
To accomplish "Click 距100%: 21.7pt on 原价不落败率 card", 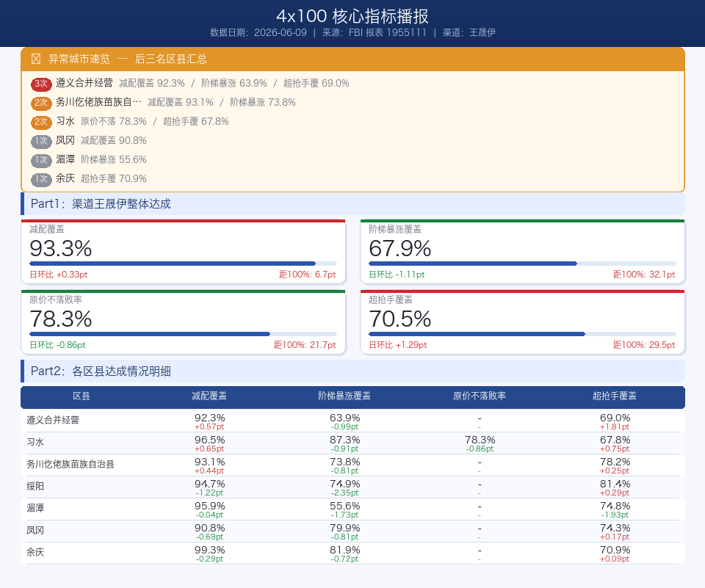I will 305,345.
